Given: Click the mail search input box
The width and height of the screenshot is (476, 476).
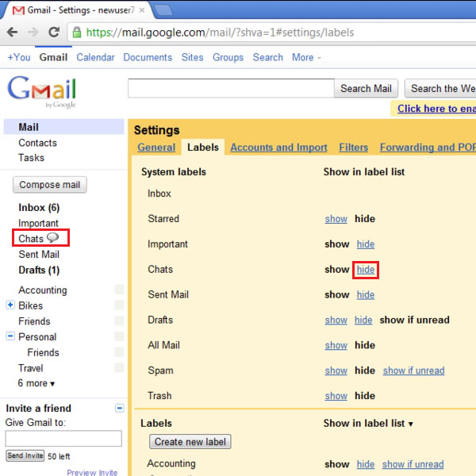Looking at the screenshot, I should coord(231,88).
